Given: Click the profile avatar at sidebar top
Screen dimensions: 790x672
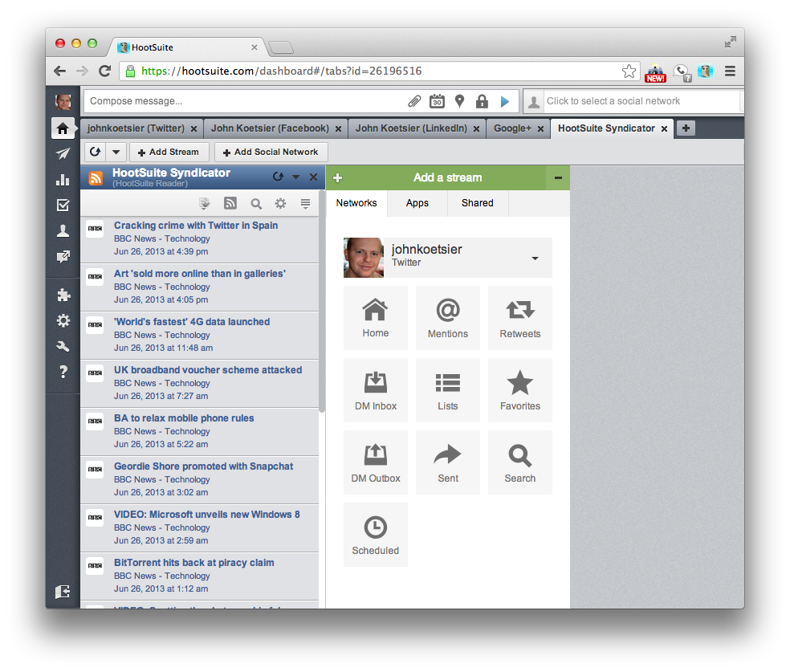Looking at the screenshot, I should click(63, 102).
